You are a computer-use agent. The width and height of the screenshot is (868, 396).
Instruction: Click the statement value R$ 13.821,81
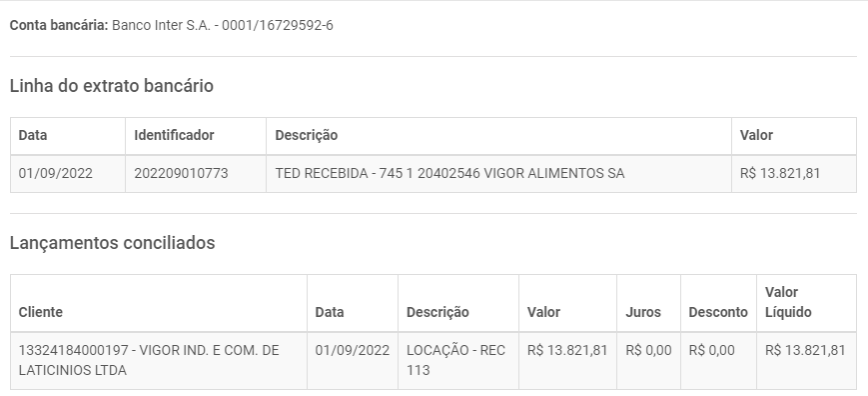click(780, 173)
